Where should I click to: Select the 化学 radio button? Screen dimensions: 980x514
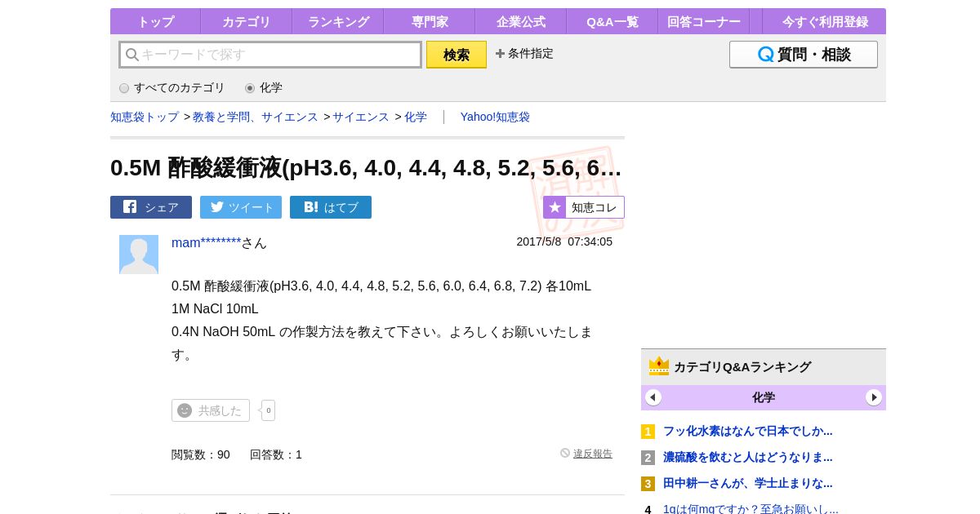coord(250,88)
